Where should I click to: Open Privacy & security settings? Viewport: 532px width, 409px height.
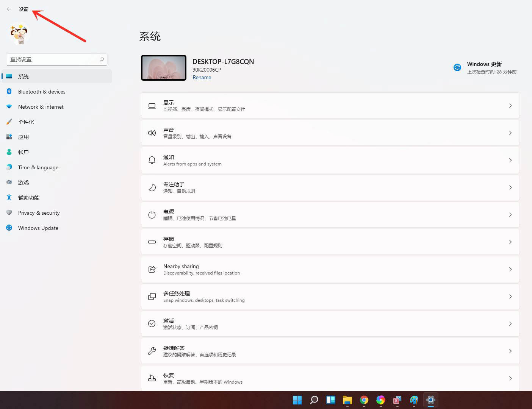(39, 213)
